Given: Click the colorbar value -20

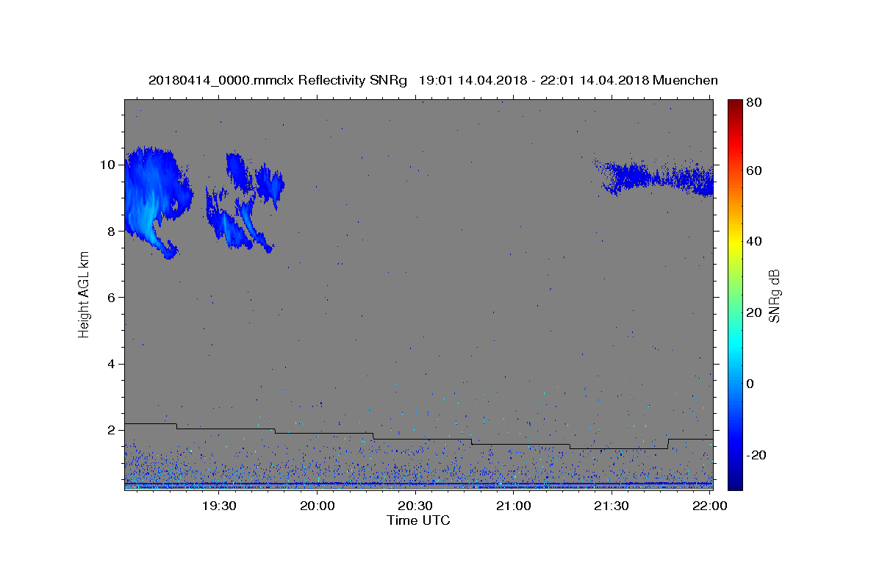Looking at the screenshot, I should point(755,455).
